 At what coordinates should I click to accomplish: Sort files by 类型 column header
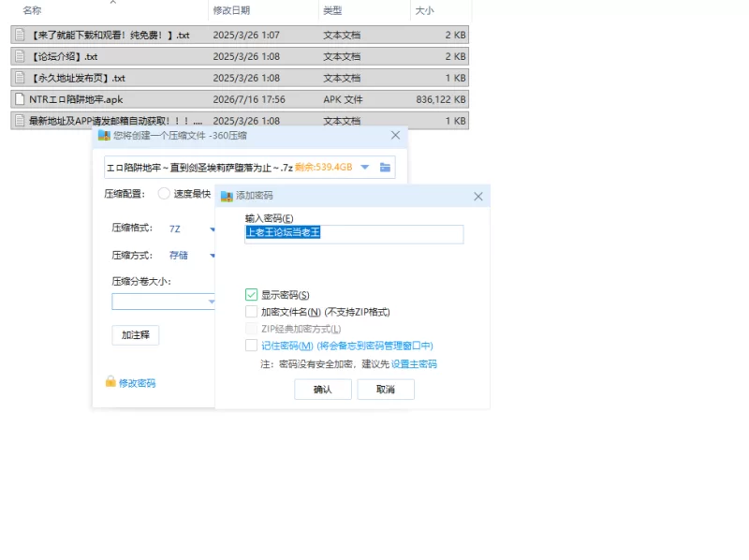click(332, 10)
